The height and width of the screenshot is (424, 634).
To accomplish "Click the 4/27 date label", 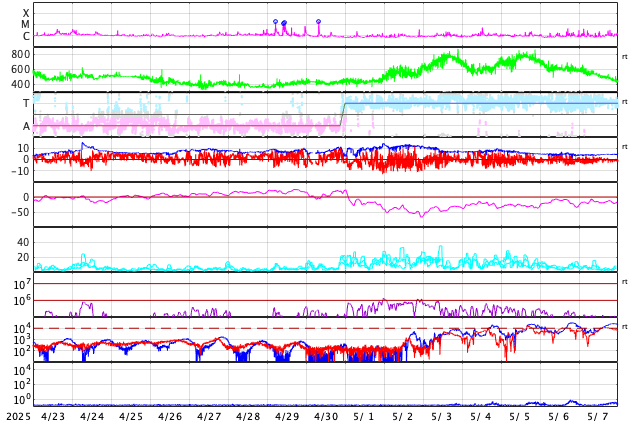I will 209,417.
